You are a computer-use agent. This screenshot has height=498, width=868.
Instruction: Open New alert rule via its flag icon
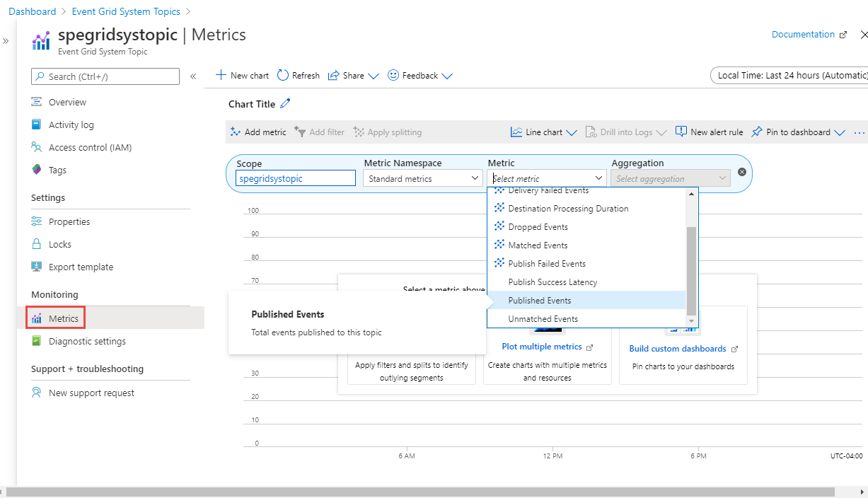(x=680, y=132)
